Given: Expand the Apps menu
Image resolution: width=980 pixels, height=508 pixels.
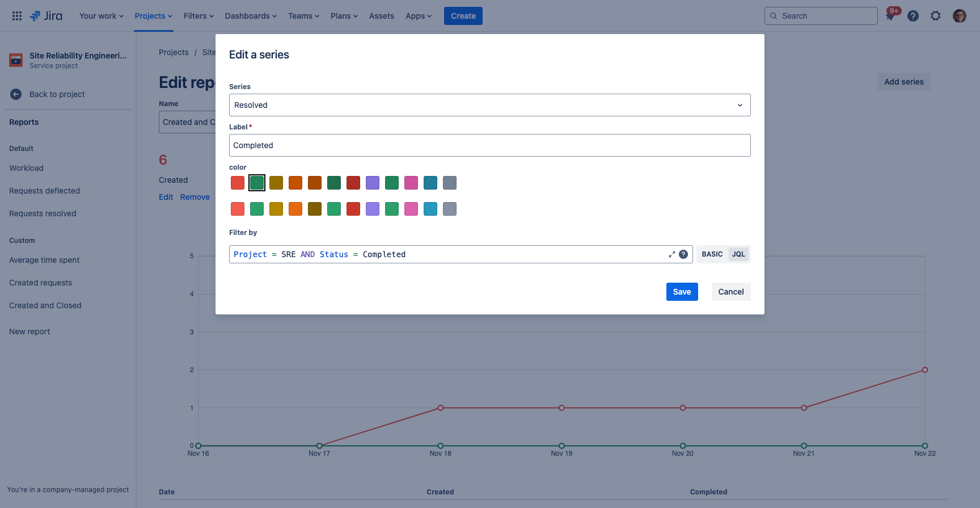Looking at the screenshot, I should point(419,16).
